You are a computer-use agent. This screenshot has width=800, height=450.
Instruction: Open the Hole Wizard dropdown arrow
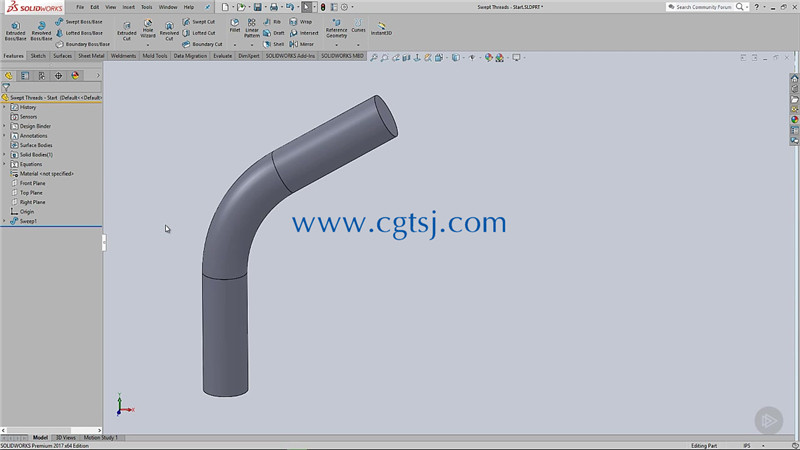148,45
